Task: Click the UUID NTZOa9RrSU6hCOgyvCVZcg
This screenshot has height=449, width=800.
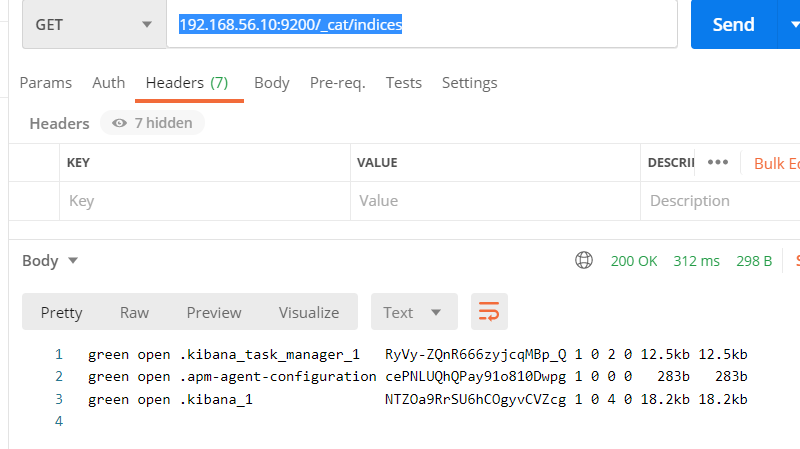Action: (476, 399)
